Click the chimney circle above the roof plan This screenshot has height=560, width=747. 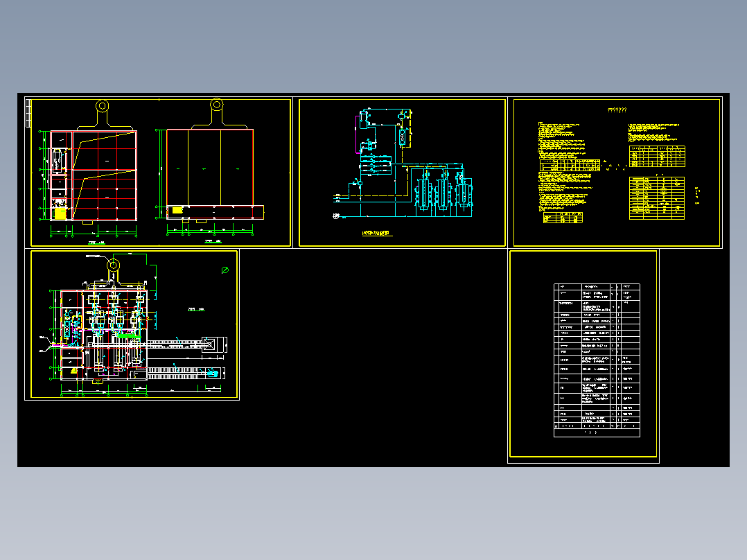coord(217,105)
